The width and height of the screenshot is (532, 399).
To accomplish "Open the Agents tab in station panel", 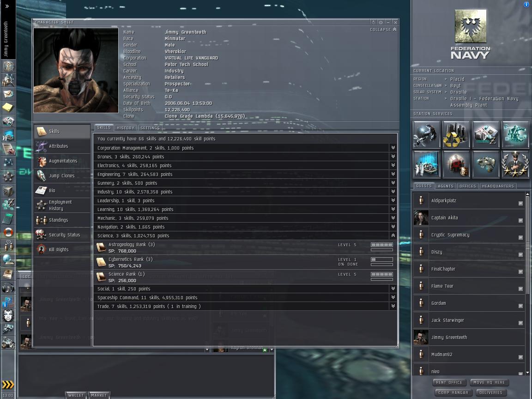I will (446, 186).
